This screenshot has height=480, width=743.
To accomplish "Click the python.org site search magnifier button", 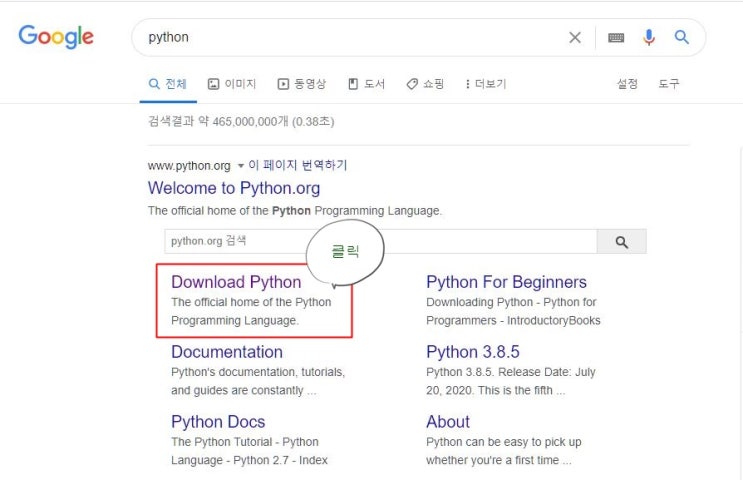I will tap(622, 242).
